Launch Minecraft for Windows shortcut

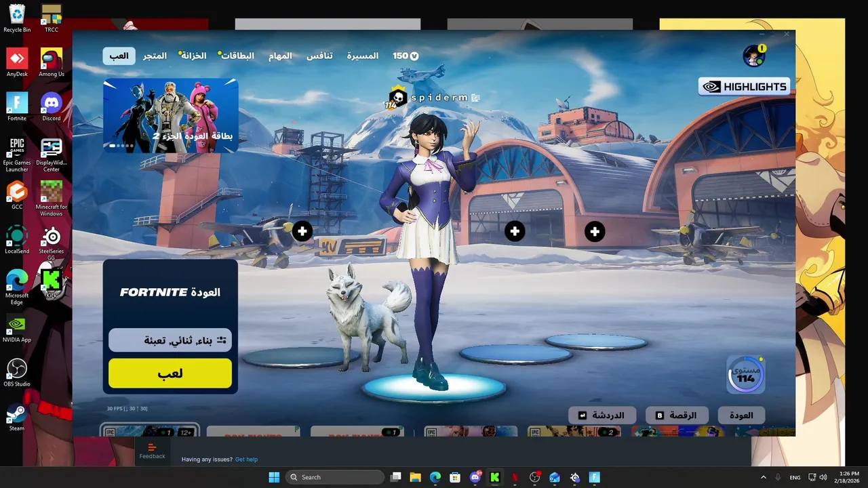pos(52,199)
